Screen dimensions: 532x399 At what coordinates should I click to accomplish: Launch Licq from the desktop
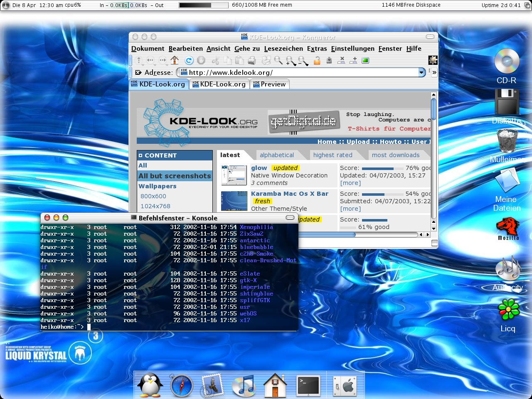[508, 315]
